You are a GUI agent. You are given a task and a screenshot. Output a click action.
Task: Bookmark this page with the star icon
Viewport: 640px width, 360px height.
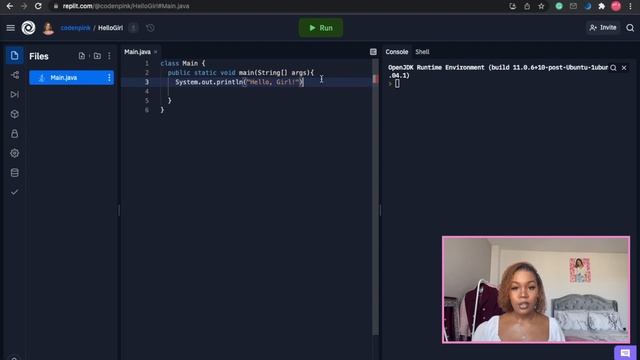point(541,6)
